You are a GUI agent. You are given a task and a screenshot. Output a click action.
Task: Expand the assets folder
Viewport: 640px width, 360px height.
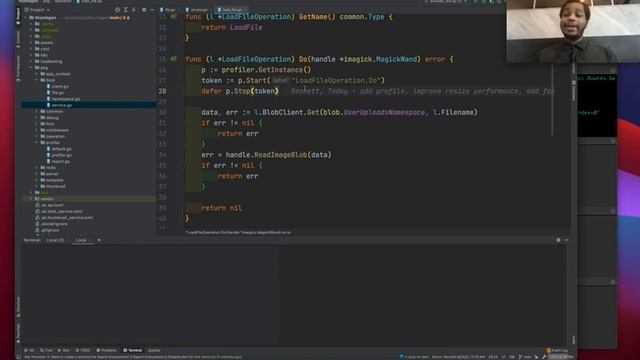[x=31, y=42]
